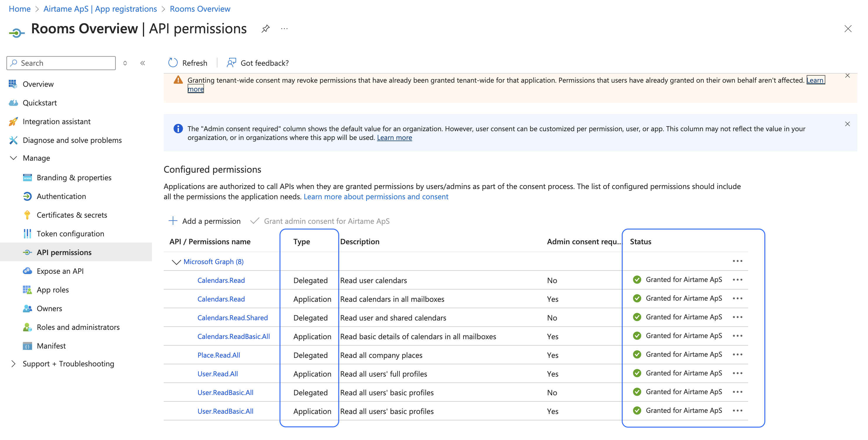This screenshot has width=868, height=440.
Task: Open the Authentication section
Action: 61,196
